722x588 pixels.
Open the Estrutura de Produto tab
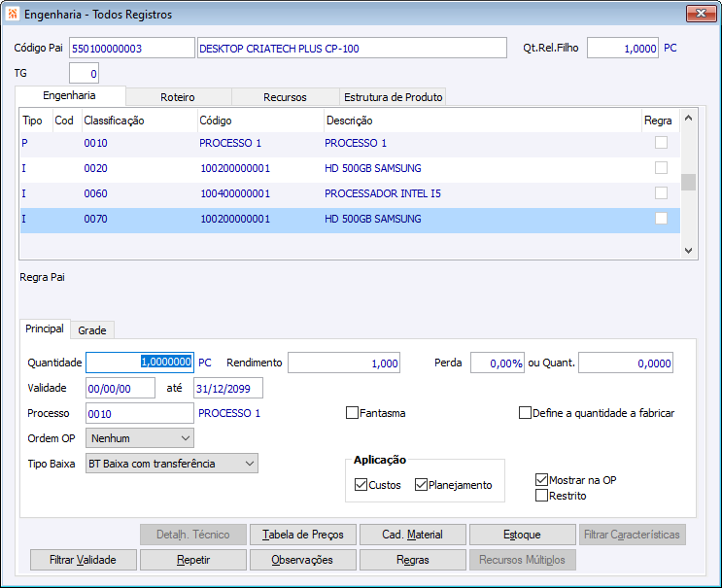[393, 97]
